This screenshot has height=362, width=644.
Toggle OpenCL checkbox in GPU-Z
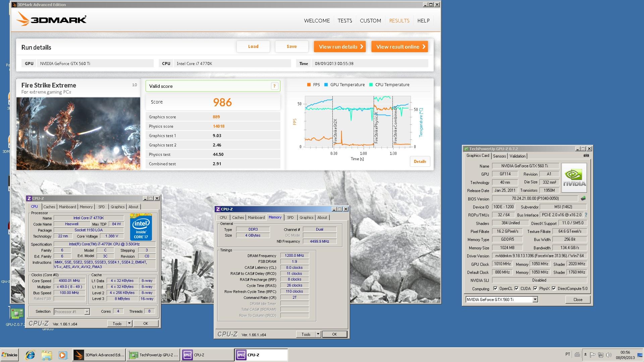495,288
